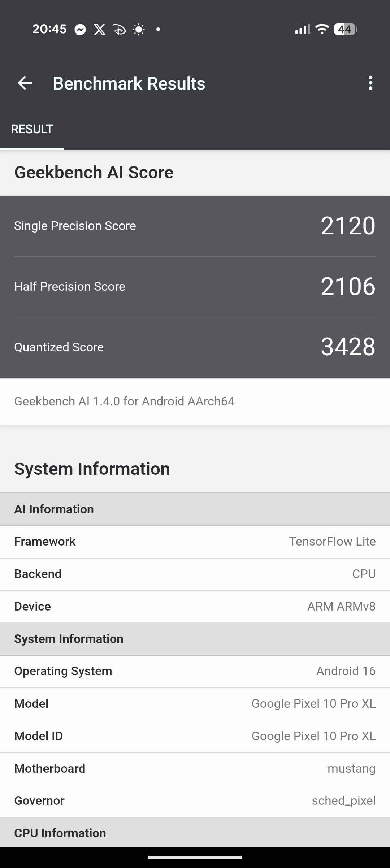Tap the Backend CPU row
Screen dimensions: 390x868
pyautogui.click(x=195, y=574)
